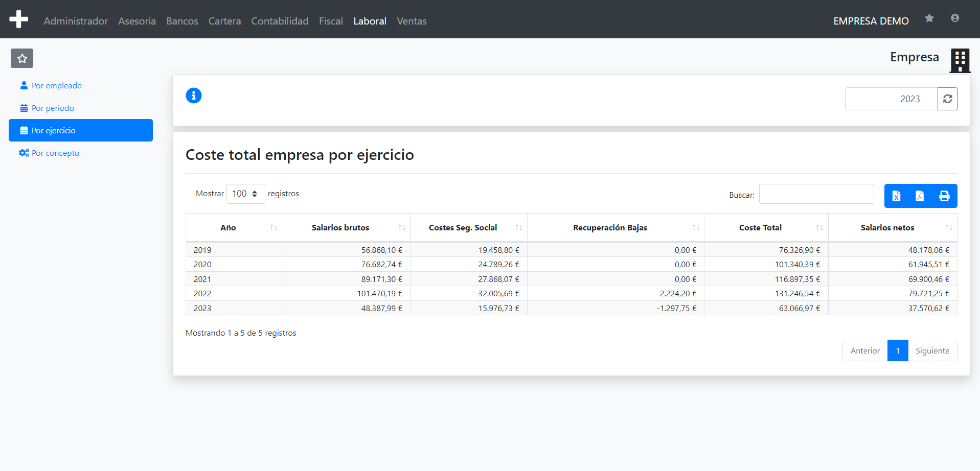The width and height of the screenshot is (980, 471).
Task: Click the 101.470,19 € cell
Action: pos(346,293)
